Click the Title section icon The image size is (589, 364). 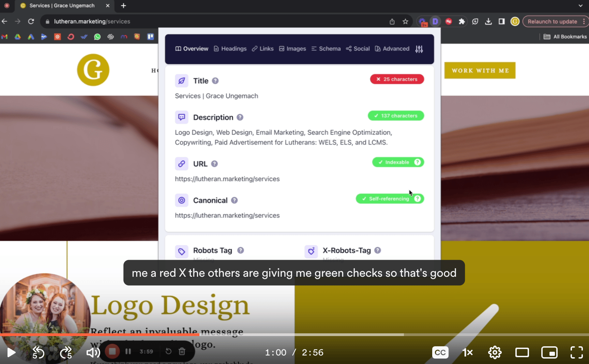tap(182, 81)
